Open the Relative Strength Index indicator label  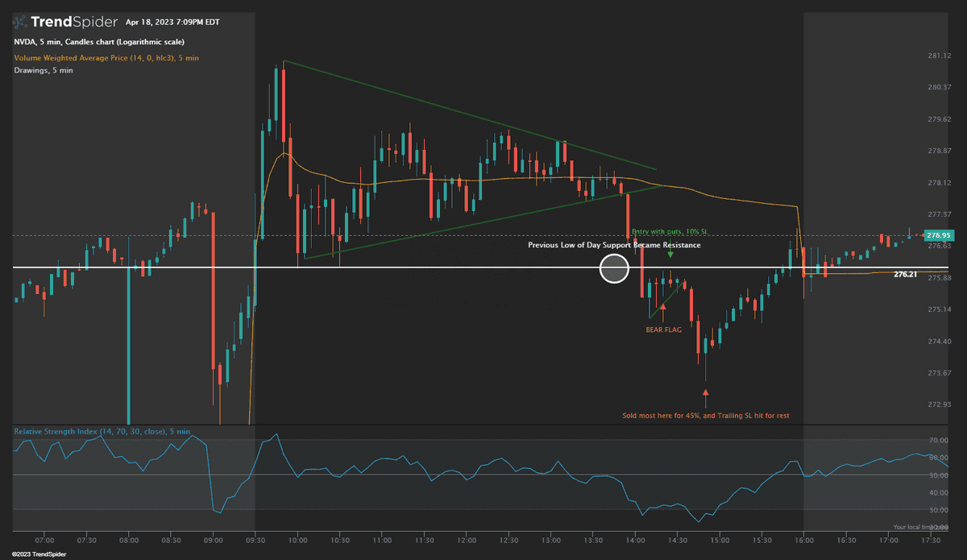(x=102, y=432)
